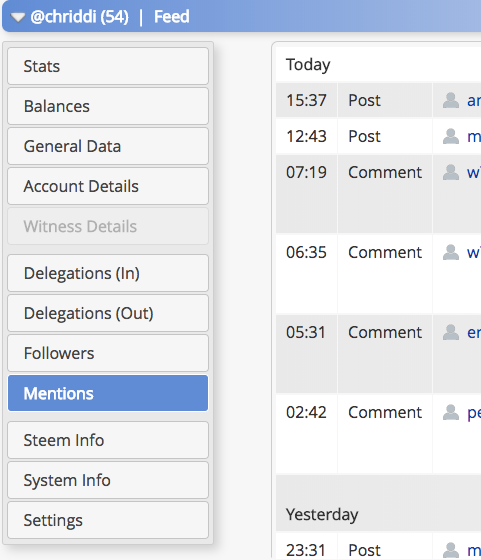Screen dimensions: 481x560
Task: Open Steem Info page
Action: [x=108, y=440]
